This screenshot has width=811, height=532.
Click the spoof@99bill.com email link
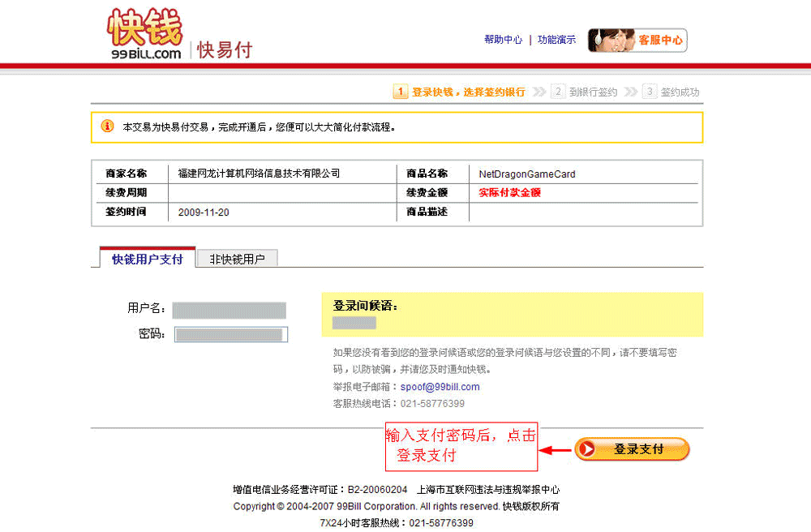click(440, 387)
